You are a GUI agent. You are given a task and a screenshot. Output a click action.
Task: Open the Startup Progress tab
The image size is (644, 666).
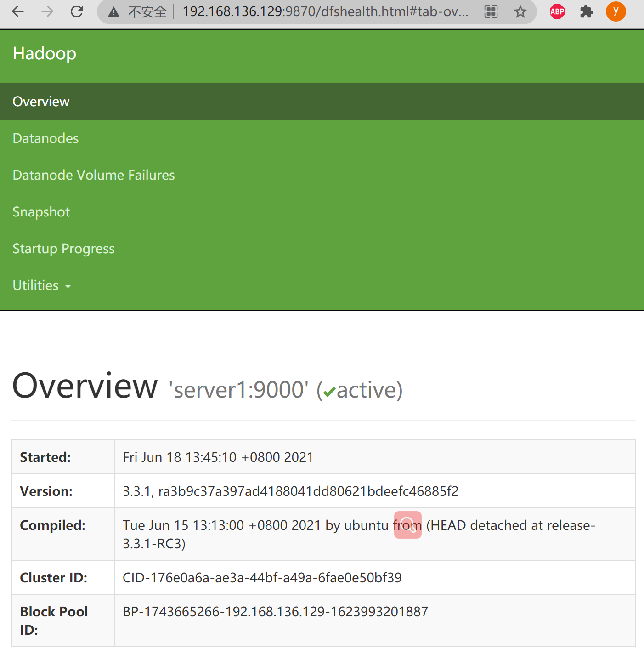(x=63, y=249)
